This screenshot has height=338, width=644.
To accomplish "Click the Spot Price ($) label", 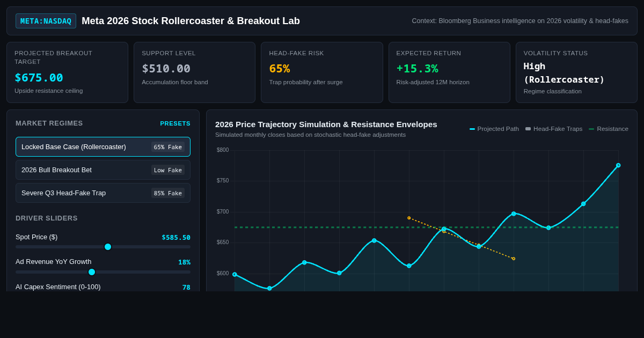I will [x=36, y=237].
